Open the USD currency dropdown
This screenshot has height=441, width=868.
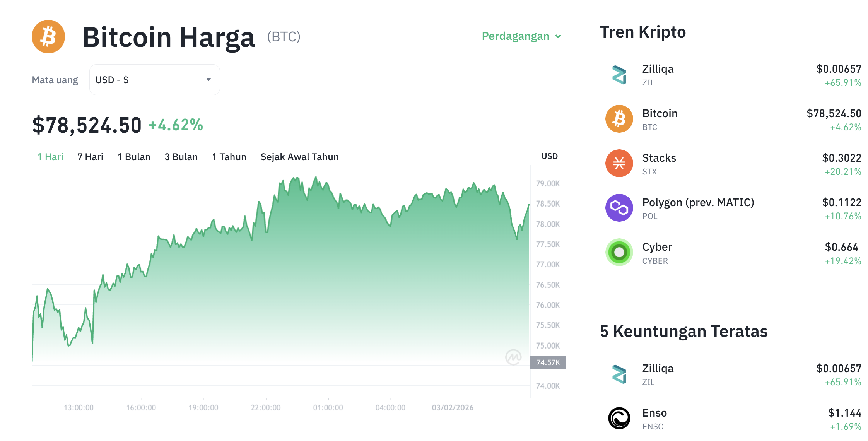(x=154, y=80)
